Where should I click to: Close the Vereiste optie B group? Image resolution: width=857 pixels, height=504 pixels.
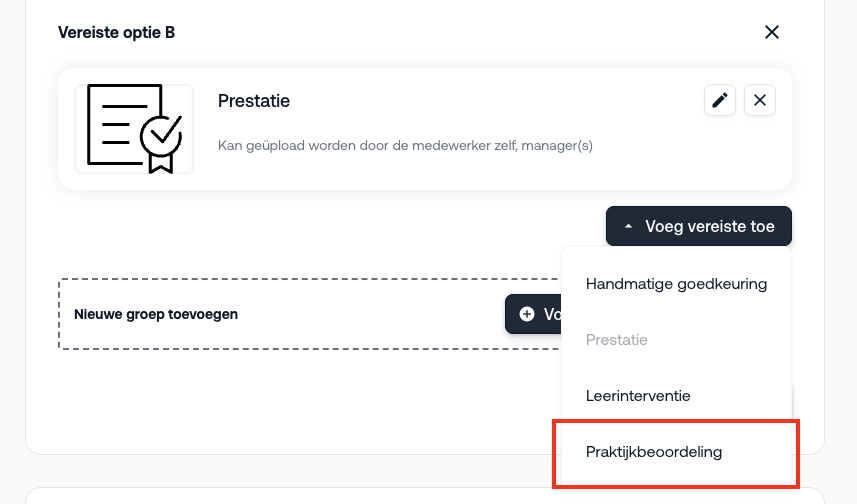(771, 32)
